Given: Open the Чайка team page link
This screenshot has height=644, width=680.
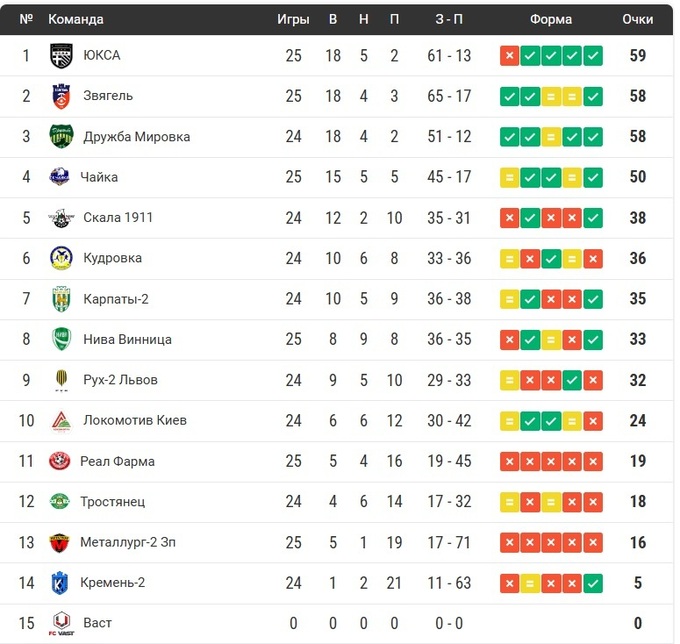Looking at the screenshot, I should [x=101, y=177].
